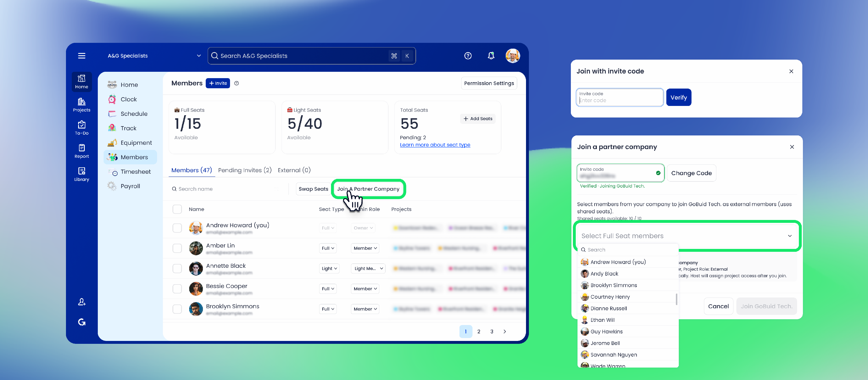This screenshot has width=868, height=380.
Task: Click the member list scrollbar in dropdown
Action: click(x=676, y=299)
